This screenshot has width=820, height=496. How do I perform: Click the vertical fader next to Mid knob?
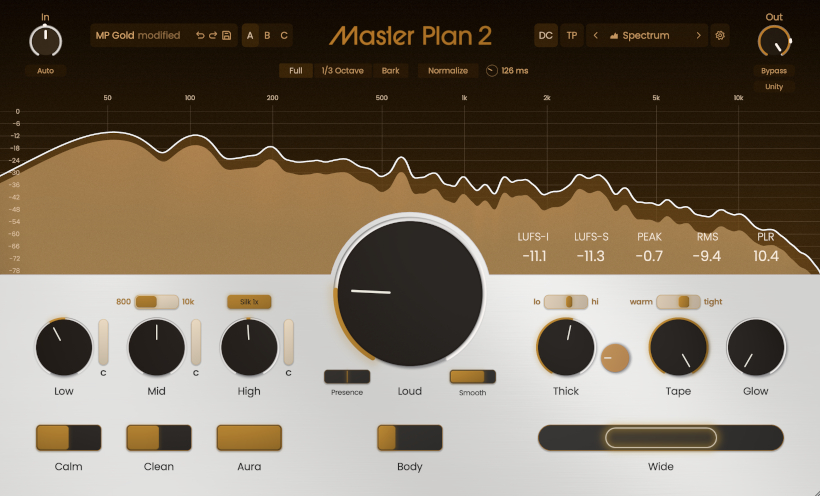[x=196, y=342]
